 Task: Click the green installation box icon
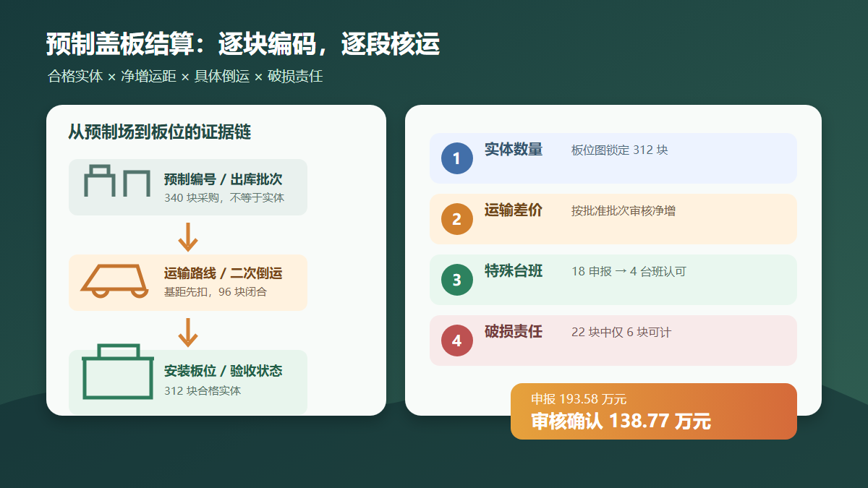coord(117,372)
